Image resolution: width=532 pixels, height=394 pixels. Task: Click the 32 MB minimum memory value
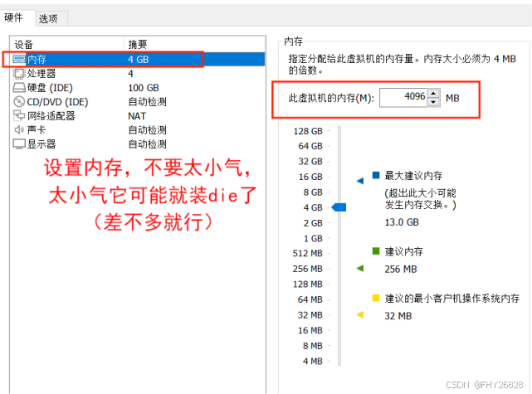(x=398, y=316)
